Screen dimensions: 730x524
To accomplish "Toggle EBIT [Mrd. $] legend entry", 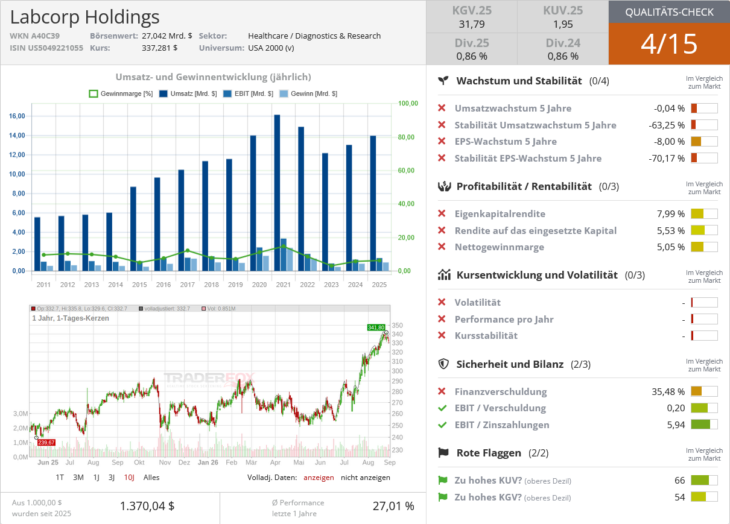I will [248, 94].
